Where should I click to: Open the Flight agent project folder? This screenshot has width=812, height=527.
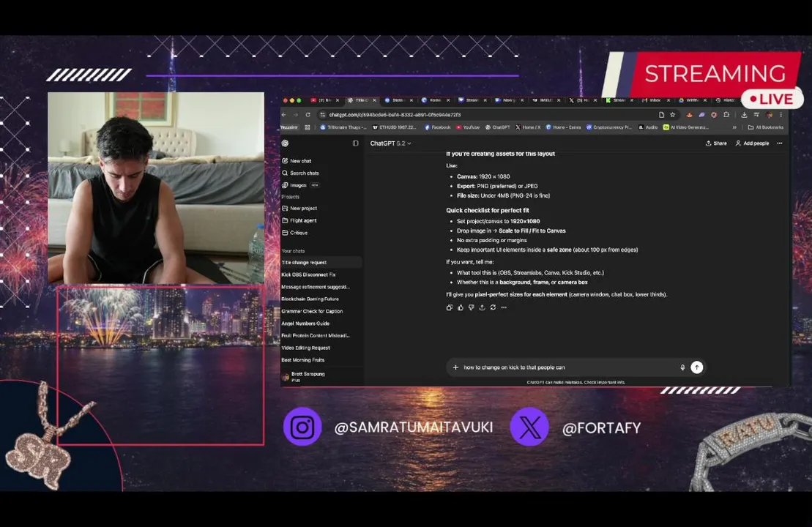(299, 220)
